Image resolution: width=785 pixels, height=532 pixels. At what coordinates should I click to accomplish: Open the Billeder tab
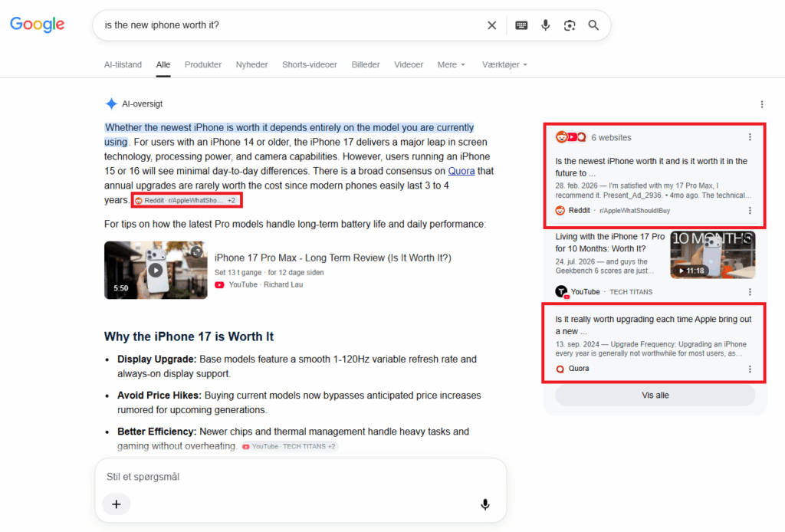click(x=366, y=64)
